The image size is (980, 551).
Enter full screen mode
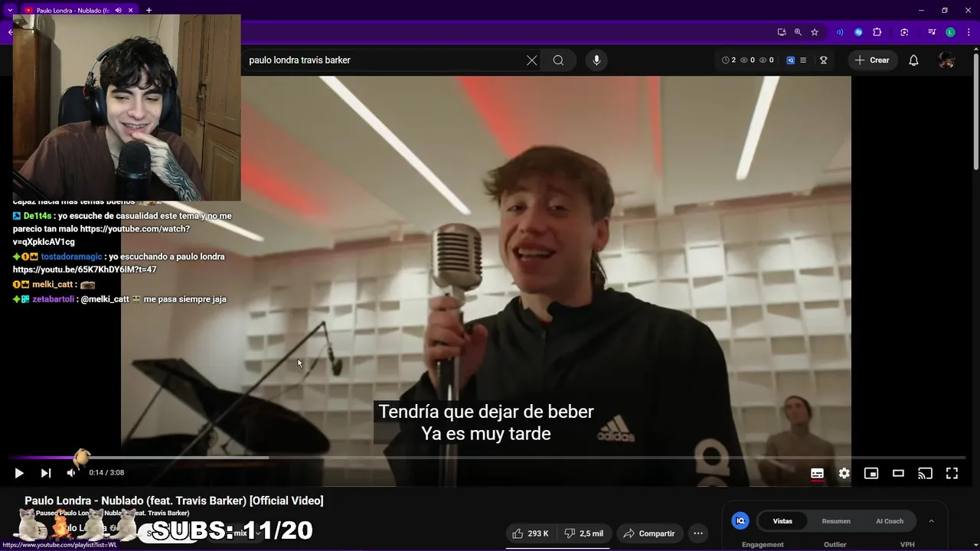[x=952, y=473]
